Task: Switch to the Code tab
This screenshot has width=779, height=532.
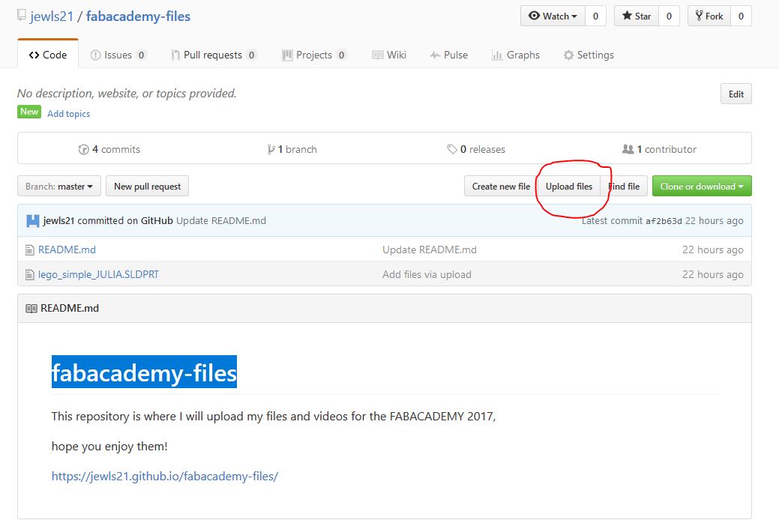Action: click(x=48, y=55)
